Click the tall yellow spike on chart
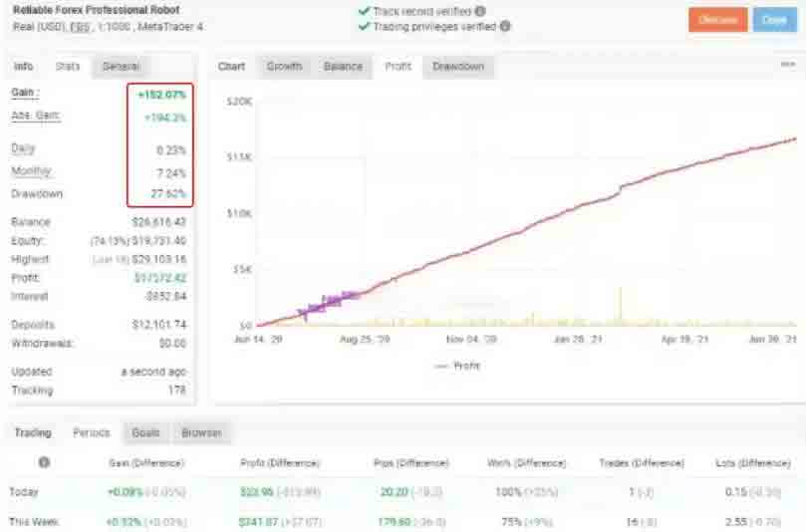 pos(621,305)
